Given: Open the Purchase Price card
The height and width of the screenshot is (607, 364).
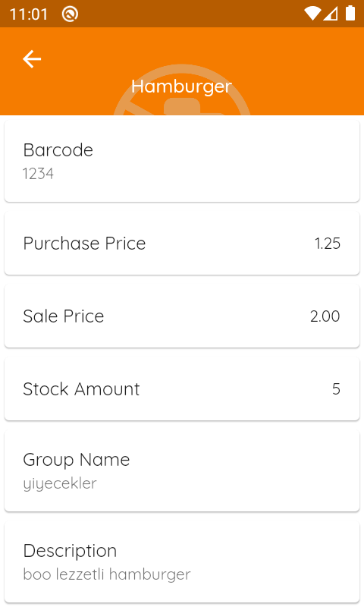Looking at the screenshot, I should [182, 243].
